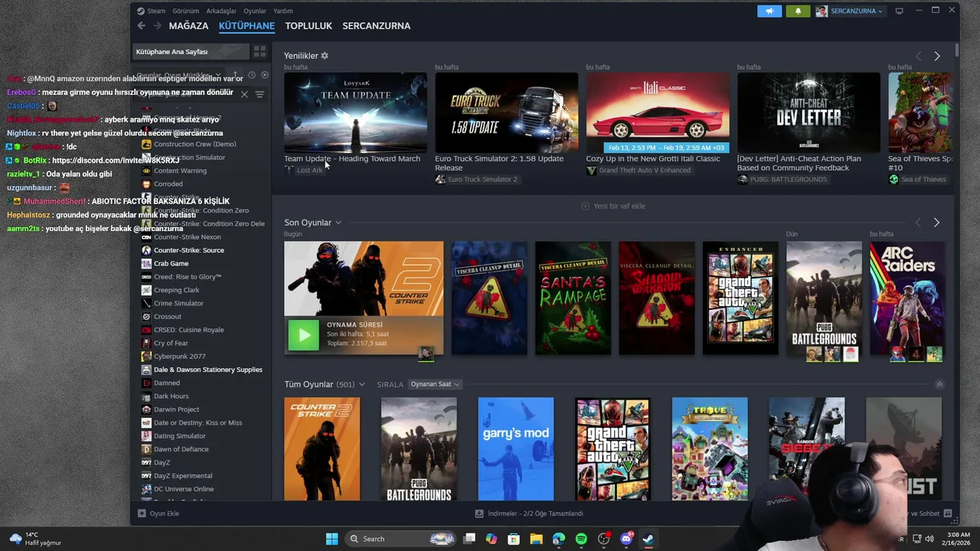Open the Yardım menu

click(283, 11)
